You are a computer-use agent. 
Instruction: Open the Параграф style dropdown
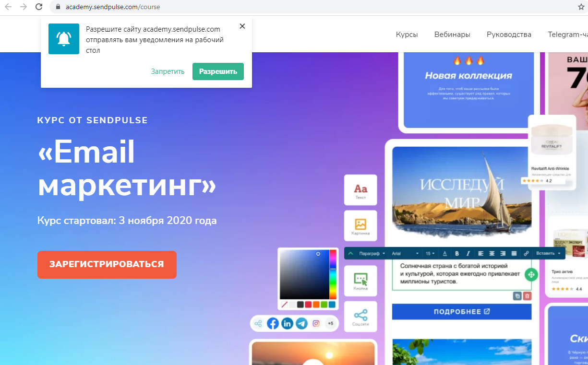tap(372, 253)
